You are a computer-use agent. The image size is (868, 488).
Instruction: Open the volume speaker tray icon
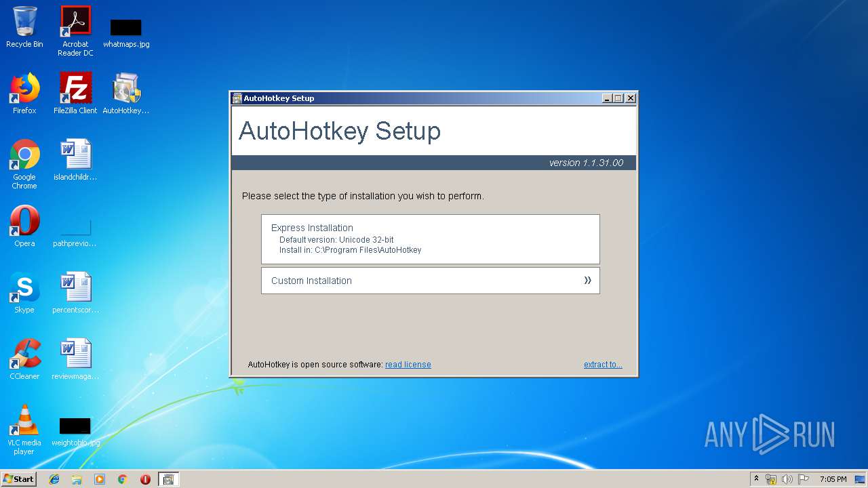coord(787,479)
